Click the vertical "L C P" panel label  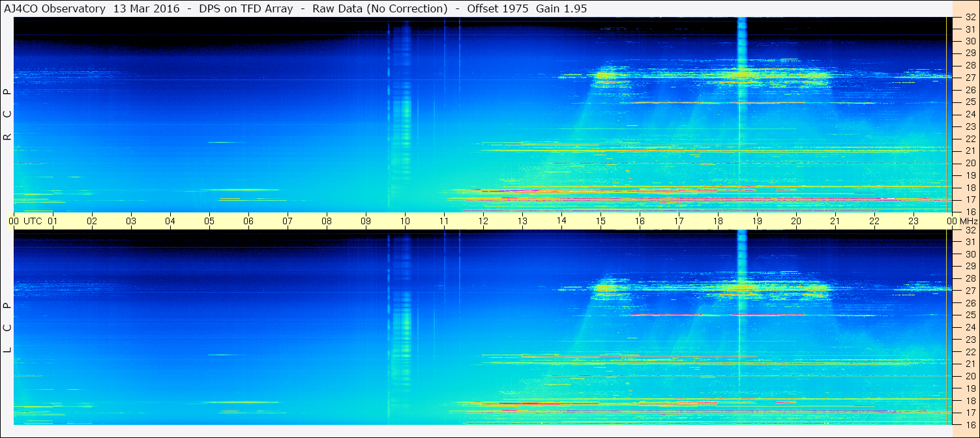[x=8, y=328]
